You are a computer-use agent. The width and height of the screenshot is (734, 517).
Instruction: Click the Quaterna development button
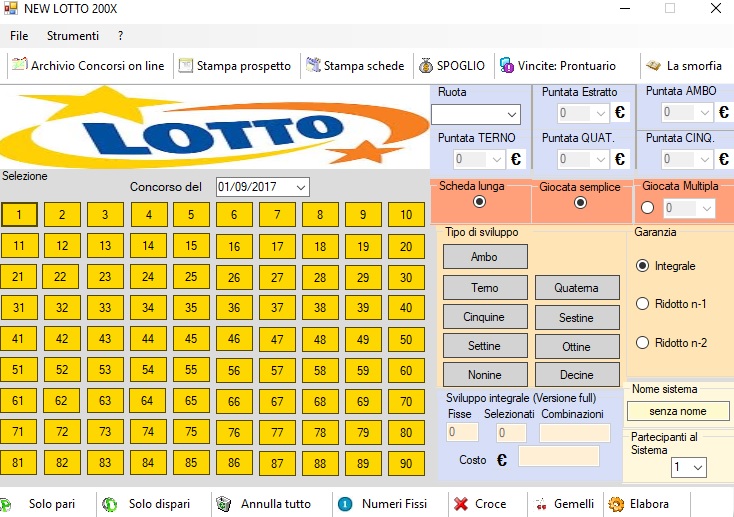coord(577,288)
